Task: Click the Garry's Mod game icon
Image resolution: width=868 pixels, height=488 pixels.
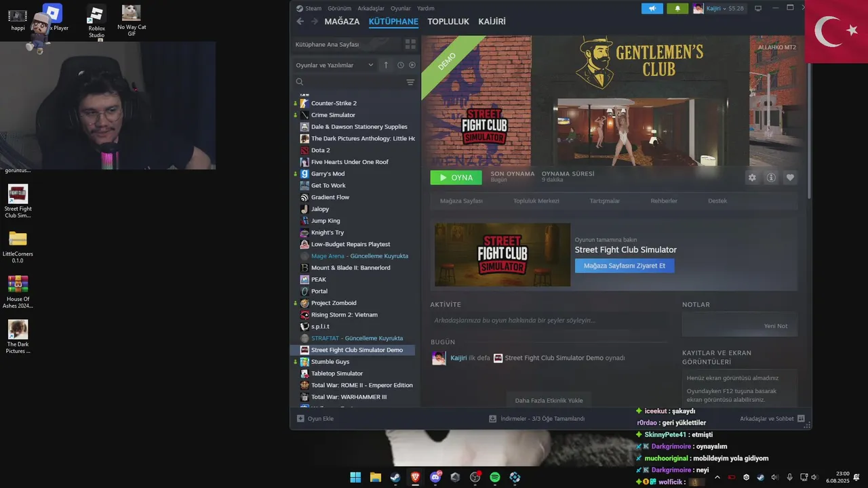Action: coord(304,174)
